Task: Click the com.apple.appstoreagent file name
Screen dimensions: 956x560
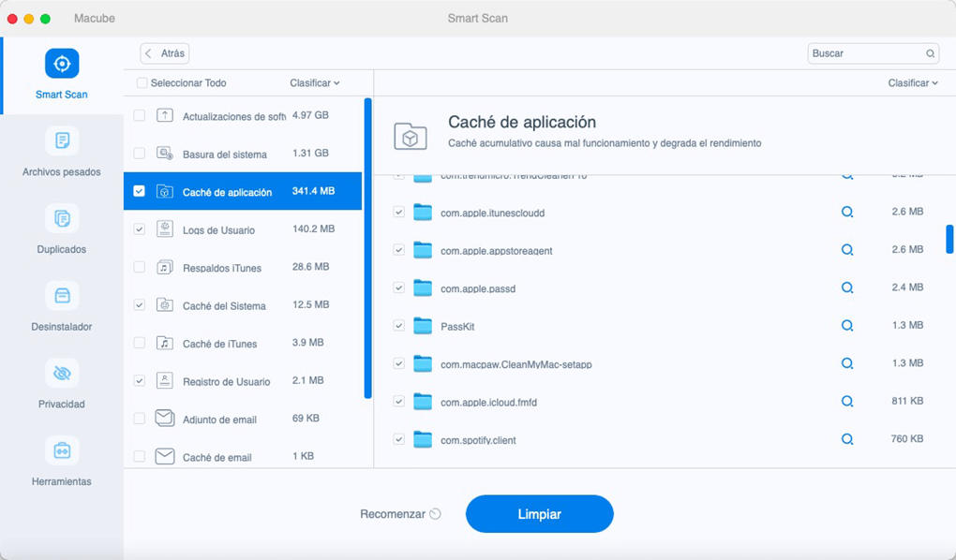Action: pos(497,250)
